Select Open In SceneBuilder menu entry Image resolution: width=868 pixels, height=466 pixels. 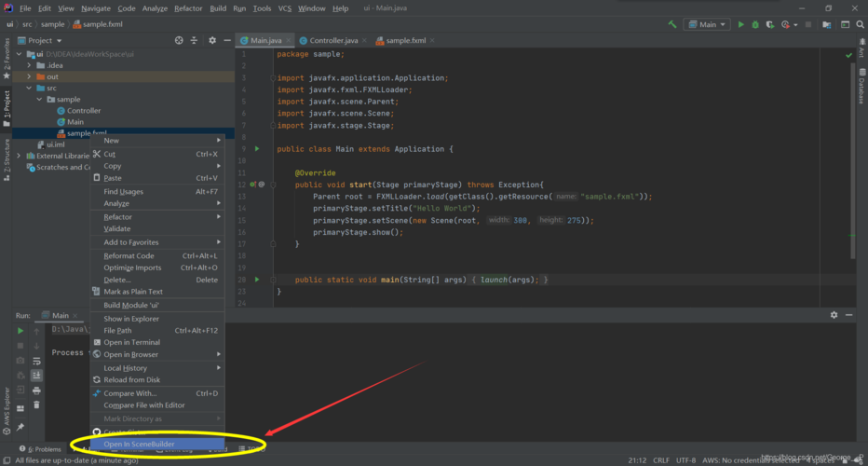(157, 444)
